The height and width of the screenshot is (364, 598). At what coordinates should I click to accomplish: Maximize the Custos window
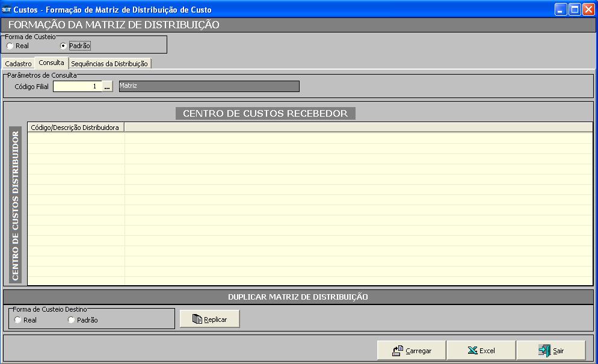coord(575,10)
